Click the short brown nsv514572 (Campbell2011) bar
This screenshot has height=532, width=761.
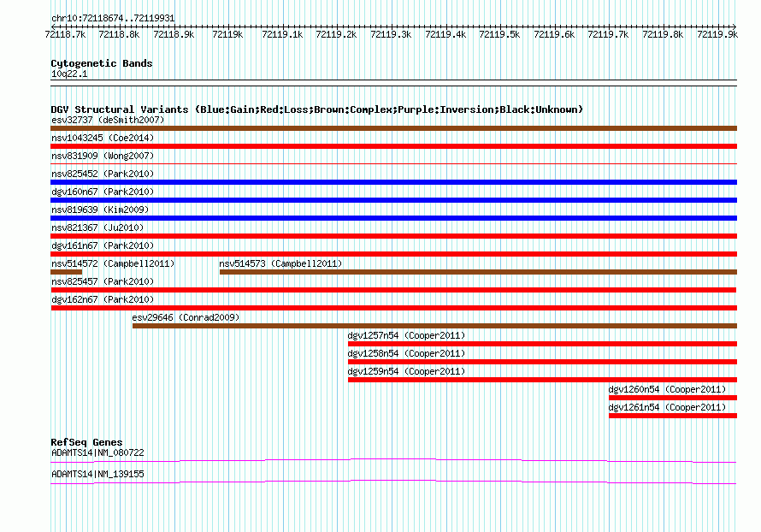[x=67, y=272]
